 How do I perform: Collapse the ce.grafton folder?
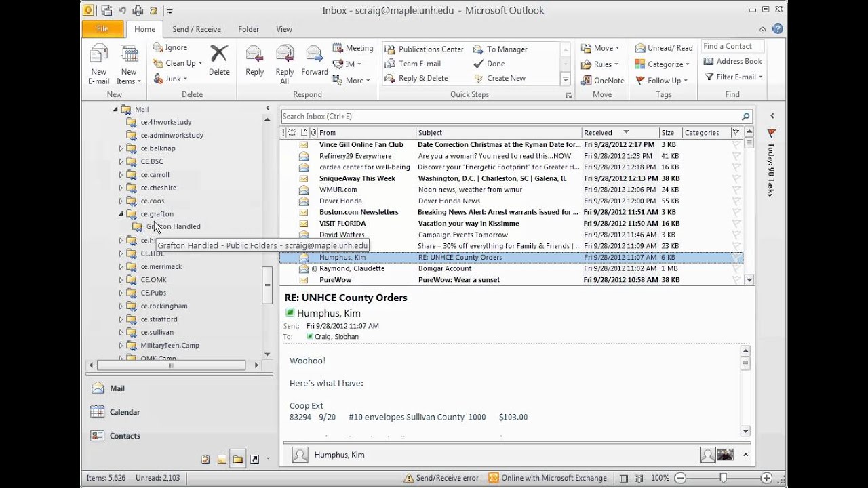pyautogui.click(x=121, y=214)
